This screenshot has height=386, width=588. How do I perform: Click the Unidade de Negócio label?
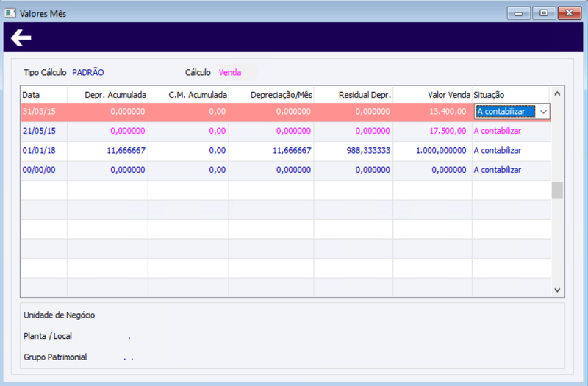click(60, 315)
